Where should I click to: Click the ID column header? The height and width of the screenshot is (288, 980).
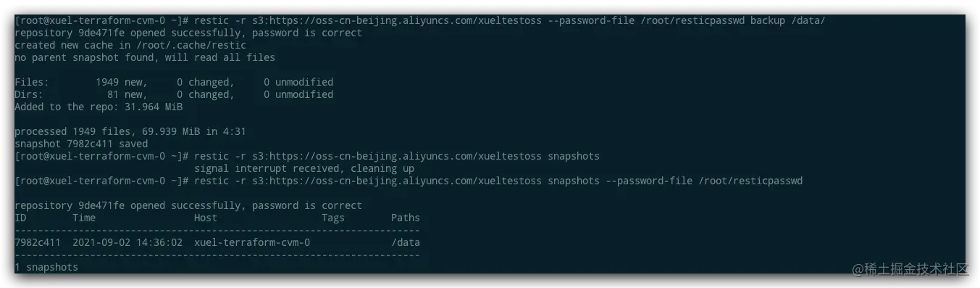(20, 218)
